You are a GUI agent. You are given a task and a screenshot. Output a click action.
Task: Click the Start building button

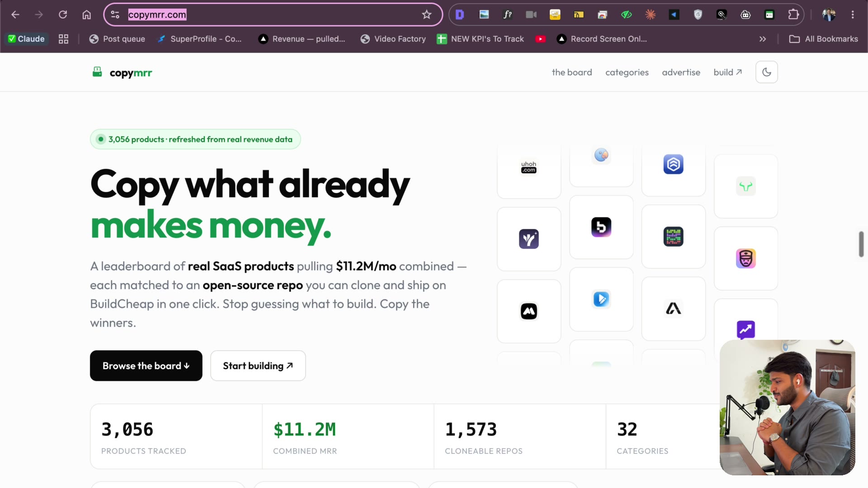click(258, 366)
